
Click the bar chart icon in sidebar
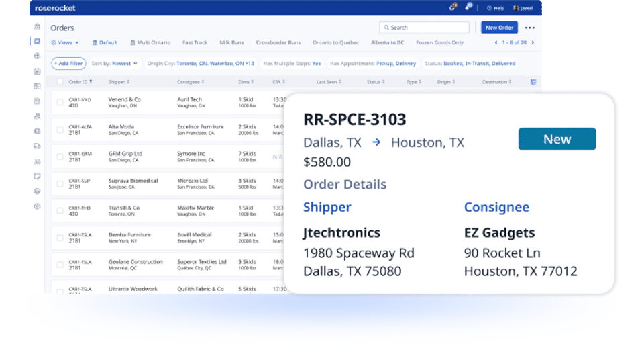[37, 71]
